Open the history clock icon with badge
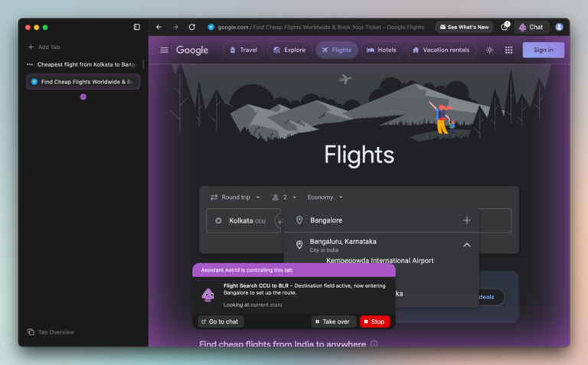The image size is (588, 365). (505, 27)
